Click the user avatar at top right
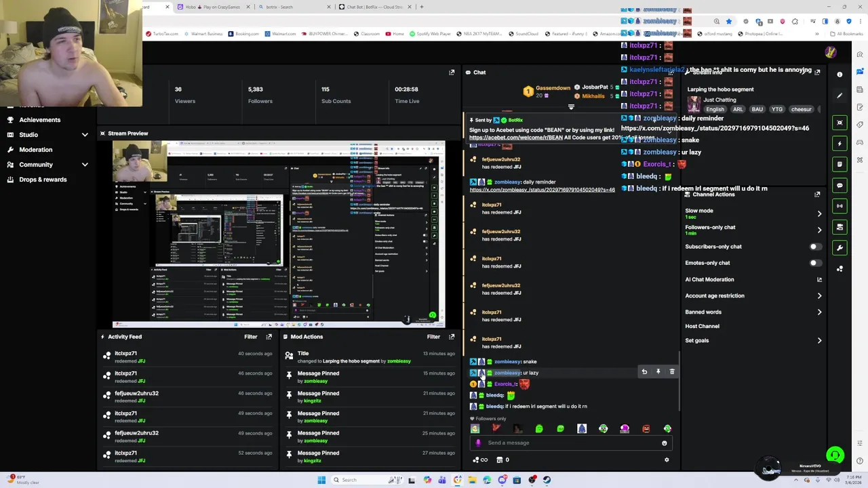 [829, 52]
